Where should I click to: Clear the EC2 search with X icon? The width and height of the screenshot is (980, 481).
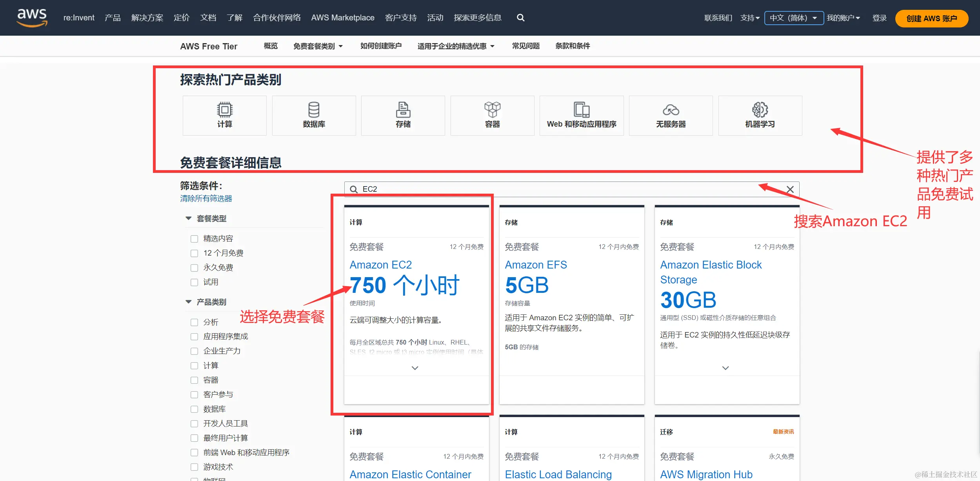click(790, 189)
